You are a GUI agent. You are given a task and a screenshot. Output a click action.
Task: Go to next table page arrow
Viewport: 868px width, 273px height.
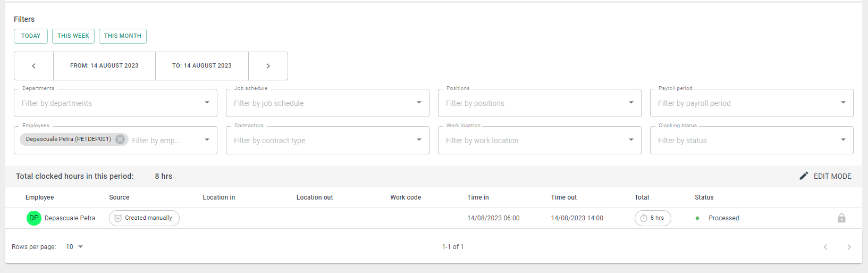(x=849, y=247)
